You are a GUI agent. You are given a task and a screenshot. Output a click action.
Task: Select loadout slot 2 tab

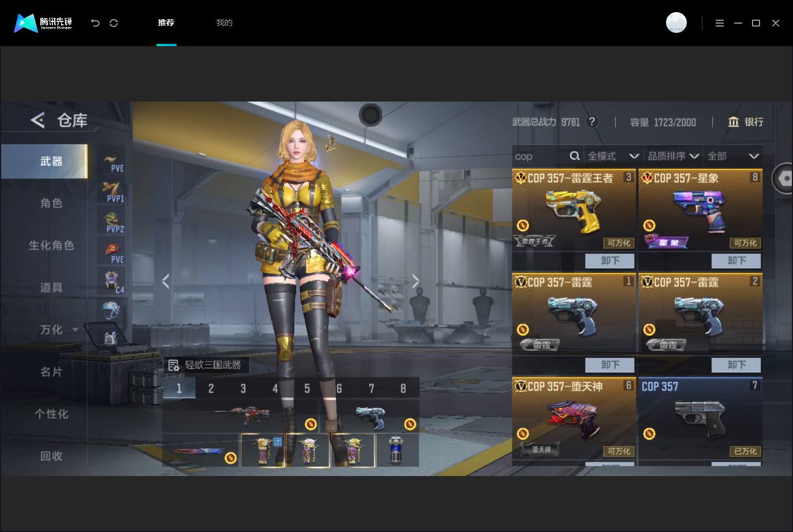pyautogui.click(x=211, y=388)
